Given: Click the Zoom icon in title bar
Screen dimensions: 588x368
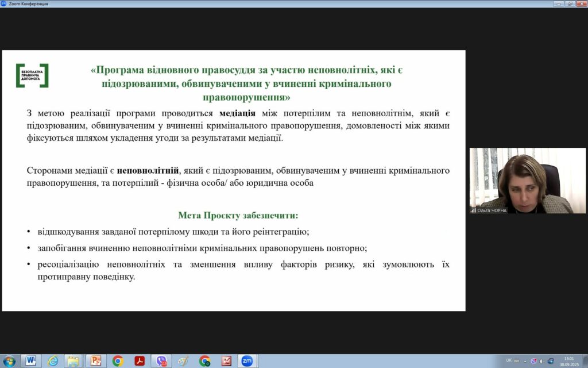Looking at the screenshot, I should point(3,3).
